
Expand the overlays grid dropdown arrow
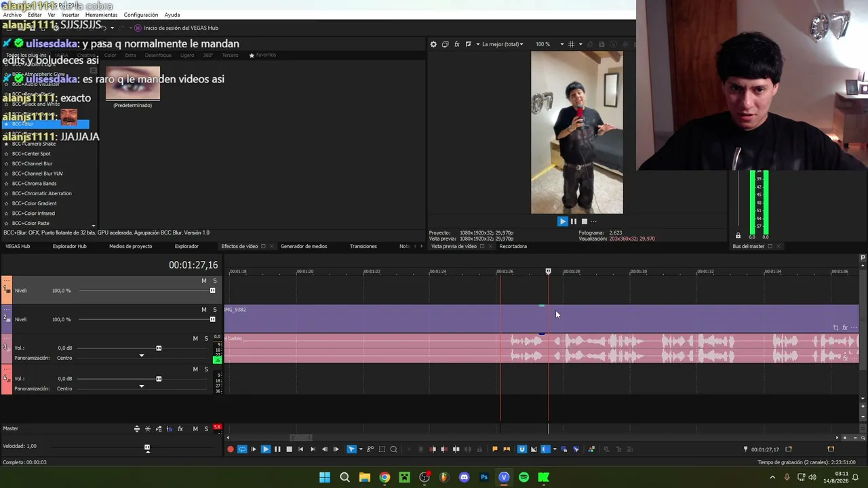(x=580, y=45)
